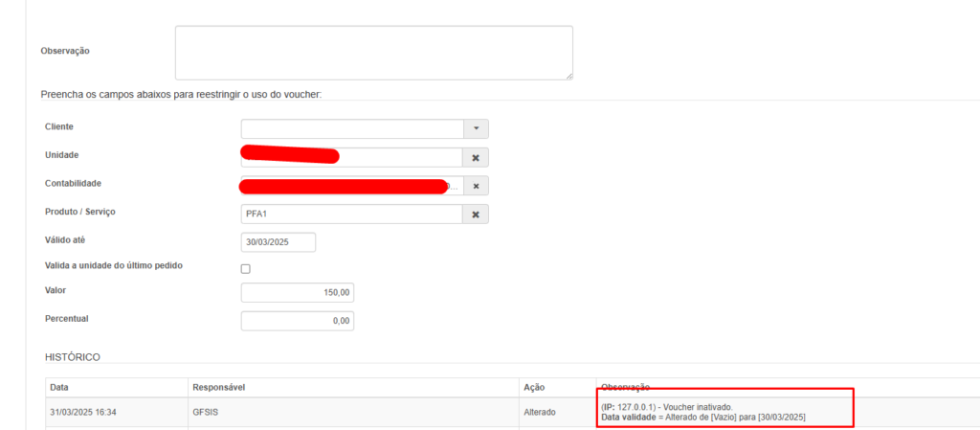Focus the Observação text area
Screen dimensions: 980x430
point(373,52)
